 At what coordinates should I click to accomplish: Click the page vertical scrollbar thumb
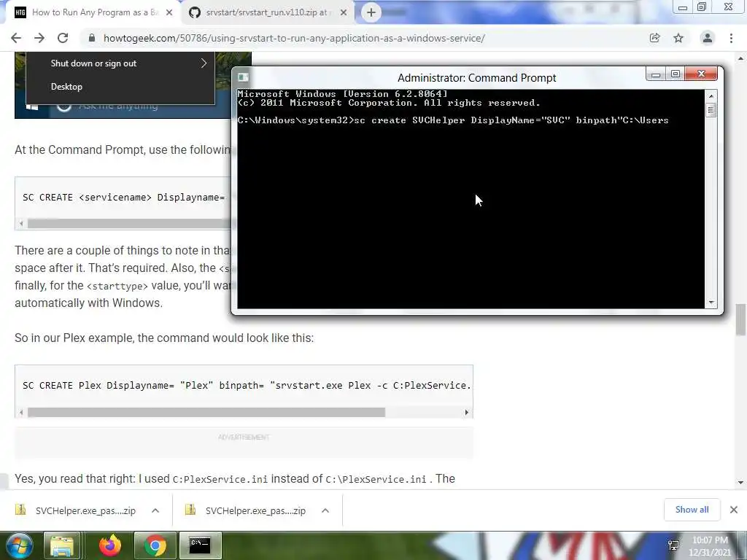pyautogui.click(x=740, y=319)
